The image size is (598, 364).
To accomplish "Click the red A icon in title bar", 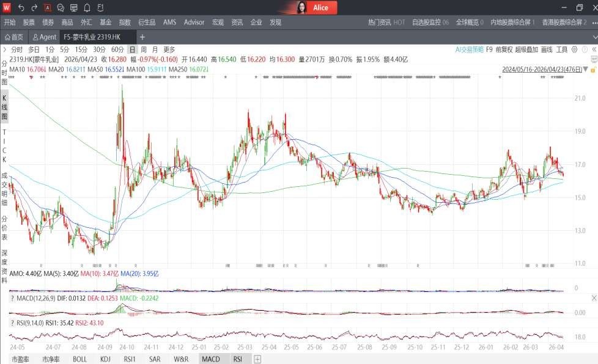I will click(48, 8).
